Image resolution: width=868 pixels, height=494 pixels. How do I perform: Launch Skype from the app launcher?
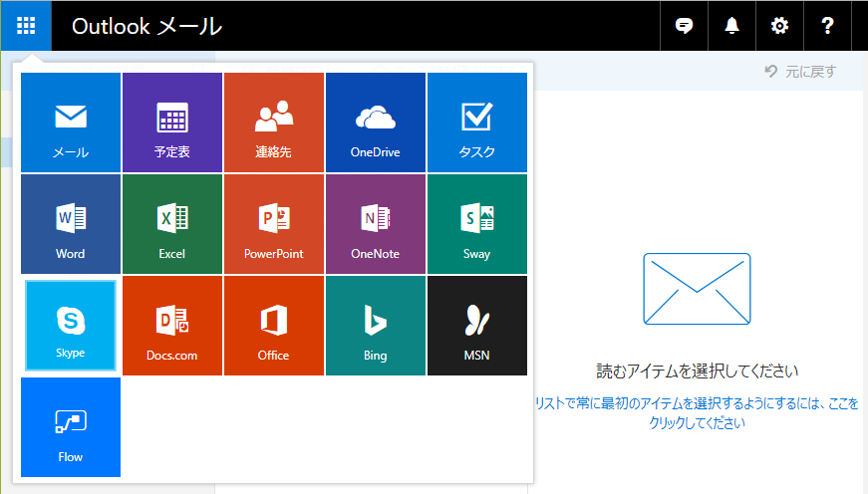(x=71, y=326)
